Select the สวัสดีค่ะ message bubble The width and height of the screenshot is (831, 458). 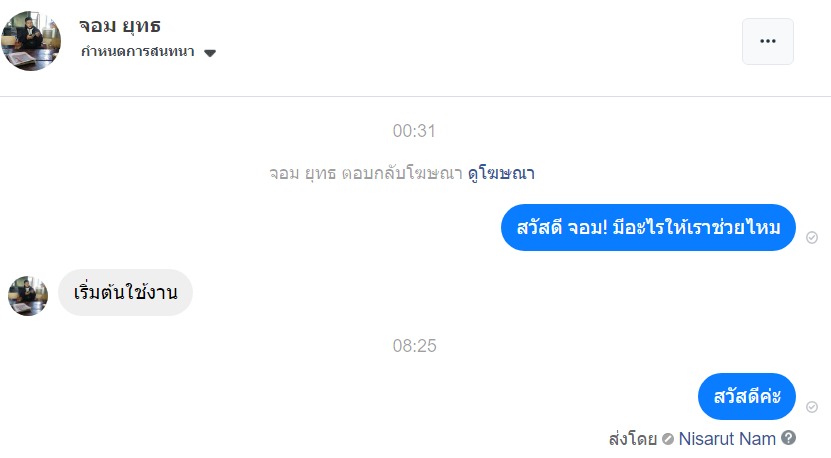pos(746,396)
